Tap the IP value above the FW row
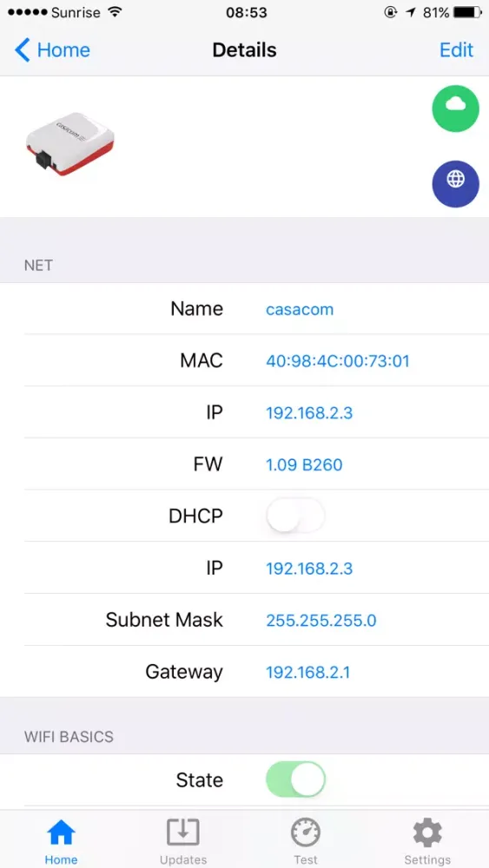Screen dimensions: 489x868 (x=309, y=413)
